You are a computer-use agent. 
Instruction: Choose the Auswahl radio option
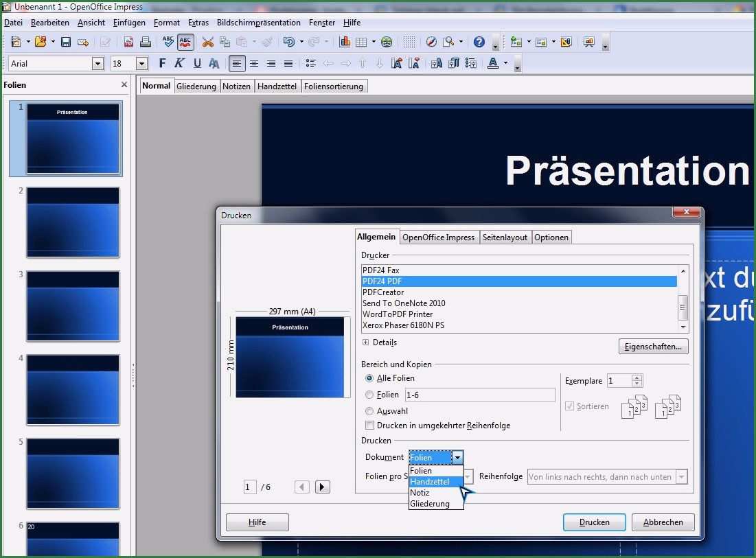(x=369, y=411)
